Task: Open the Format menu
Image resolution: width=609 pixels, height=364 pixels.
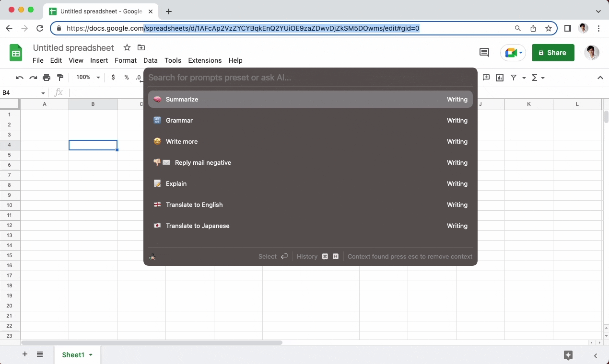Action: click(126, 60)
